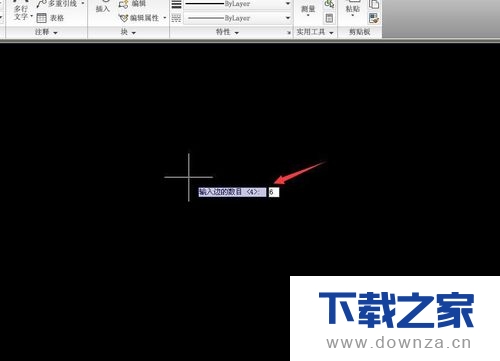Open the upper ByLayer lineweight dropdown

[x=288, y=4]
